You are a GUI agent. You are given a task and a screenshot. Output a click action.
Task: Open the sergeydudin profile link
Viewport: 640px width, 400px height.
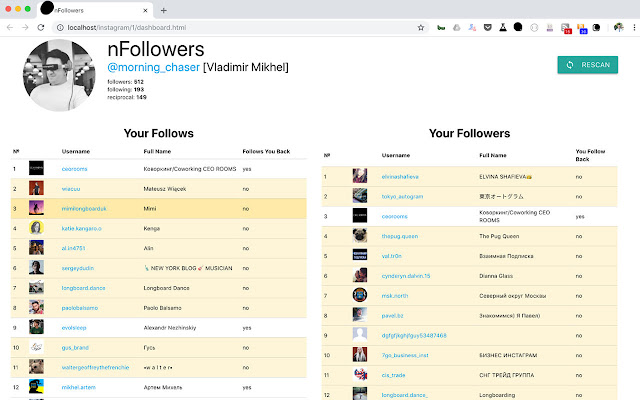(78, 267)
